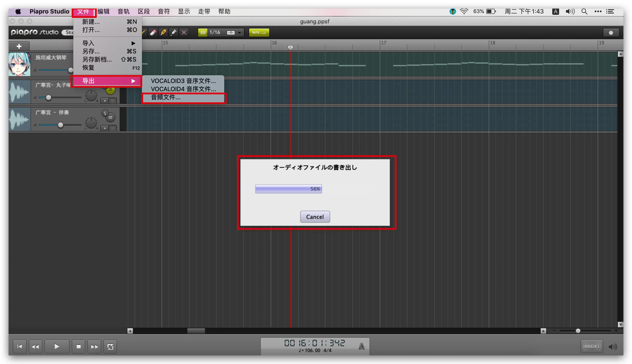Mute the 广寒宫 - 伴奏 track
632x364 pixels.
coord(110,117)
